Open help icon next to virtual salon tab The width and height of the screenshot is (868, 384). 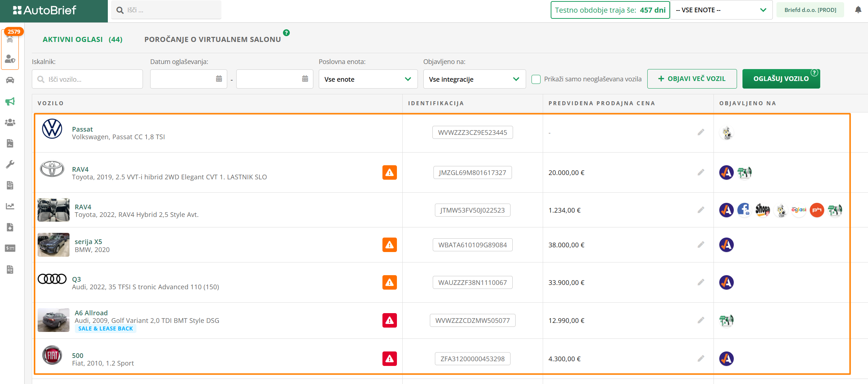point(286,33)
